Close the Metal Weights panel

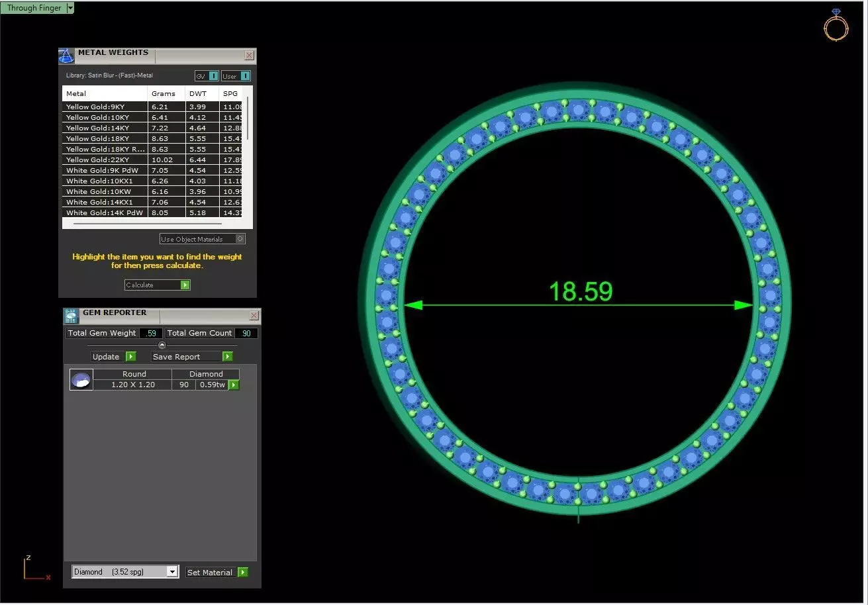[249, 56]
